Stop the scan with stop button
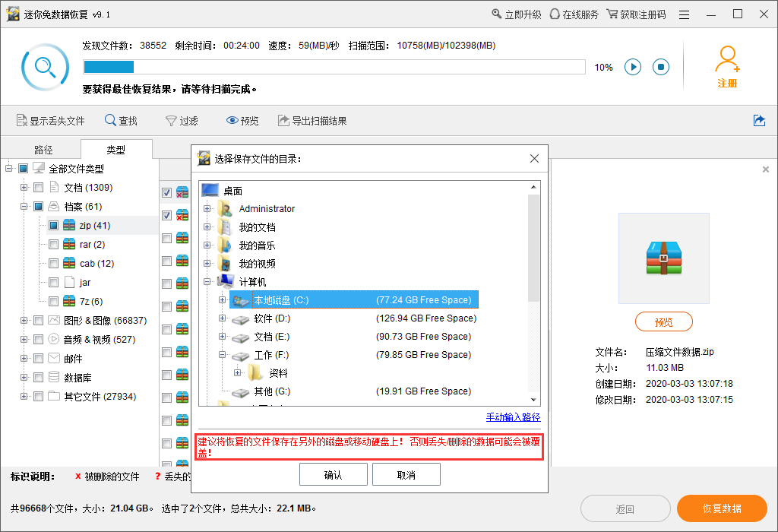This screenshot has height=532, width=778. (660, 67)
